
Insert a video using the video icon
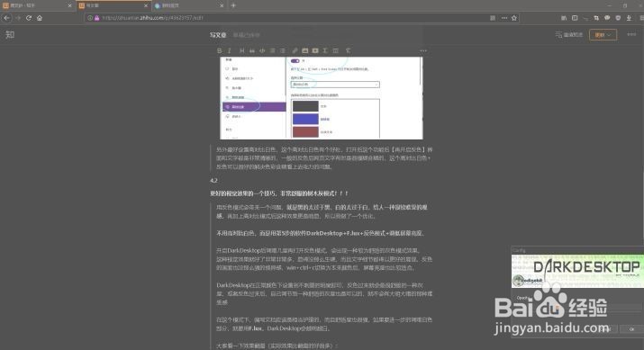click(x=315, y=50)
